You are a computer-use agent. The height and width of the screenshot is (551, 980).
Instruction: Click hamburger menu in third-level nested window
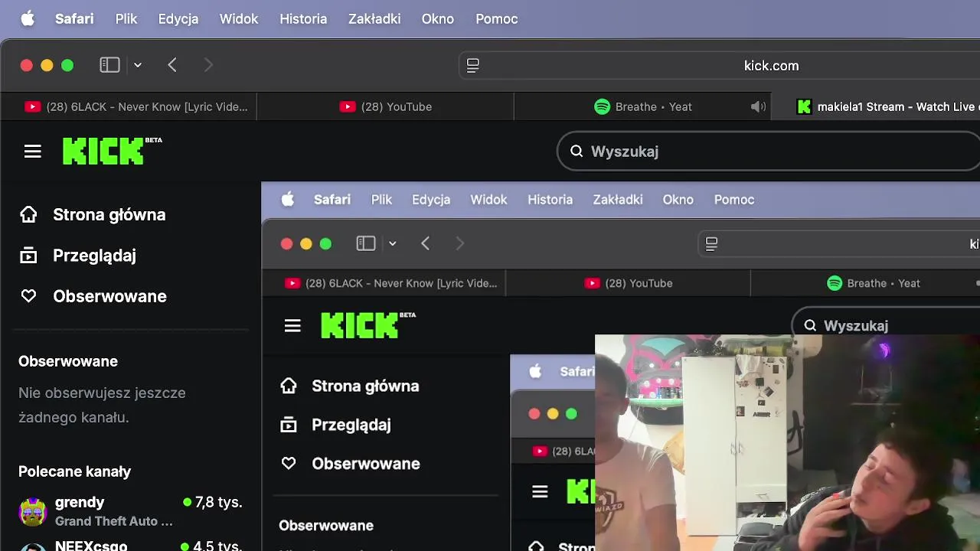click(x=540, y=492)
